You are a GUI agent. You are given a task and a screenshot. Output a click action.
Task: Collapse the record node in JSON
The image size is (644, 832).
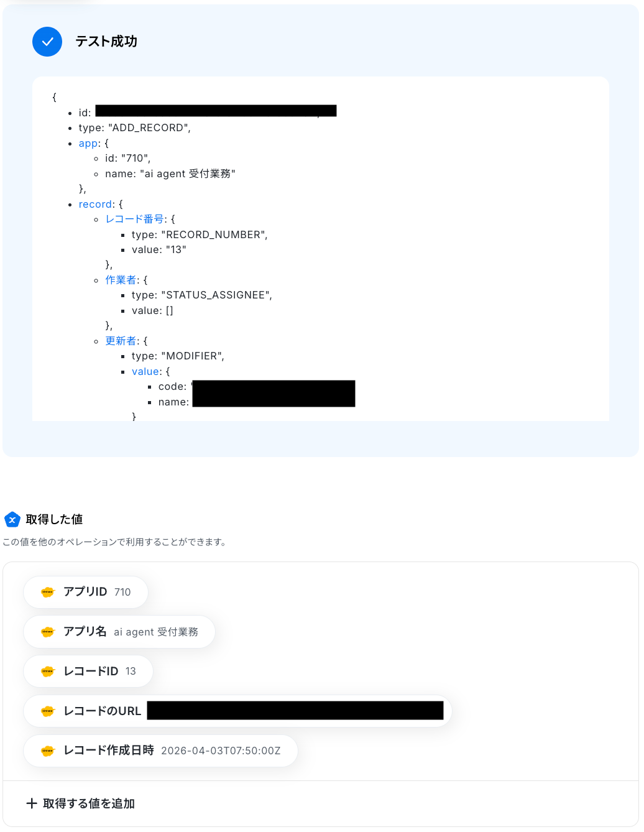tap(96, 204)
